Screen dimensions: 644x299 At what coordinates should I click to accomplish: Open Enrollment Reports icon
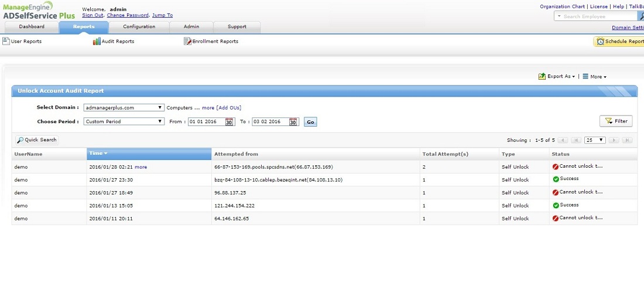pyautogui.click(x=187, y=41)
